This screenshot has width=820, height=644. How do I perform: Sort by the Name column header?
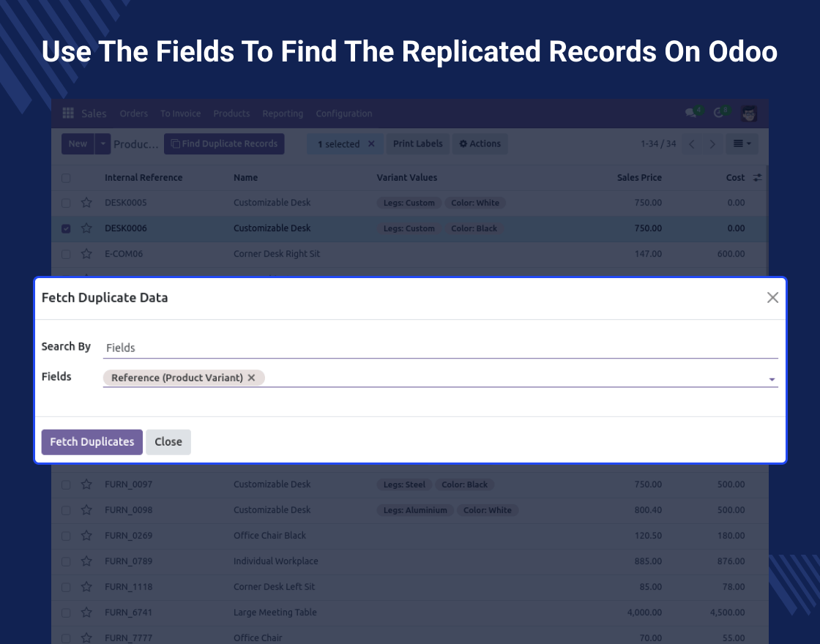pyautogui.click(x=246, y=178)
